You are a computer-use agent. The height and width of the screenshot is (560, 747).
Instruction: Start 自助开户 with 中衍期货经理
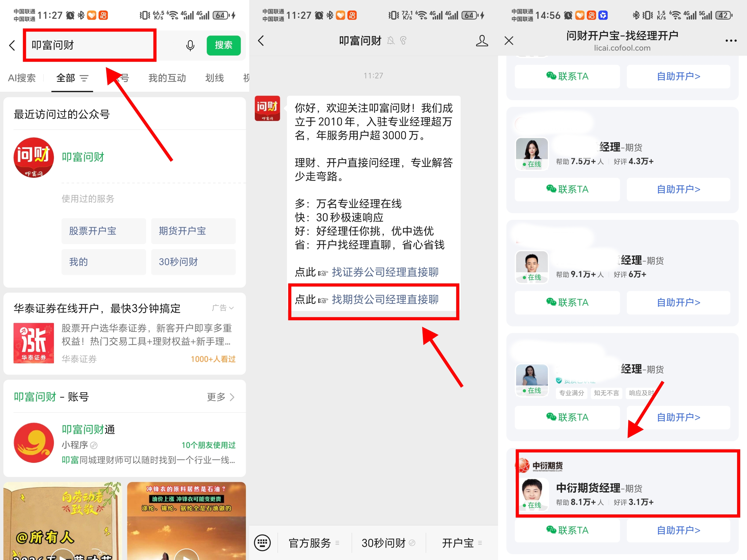678,531
